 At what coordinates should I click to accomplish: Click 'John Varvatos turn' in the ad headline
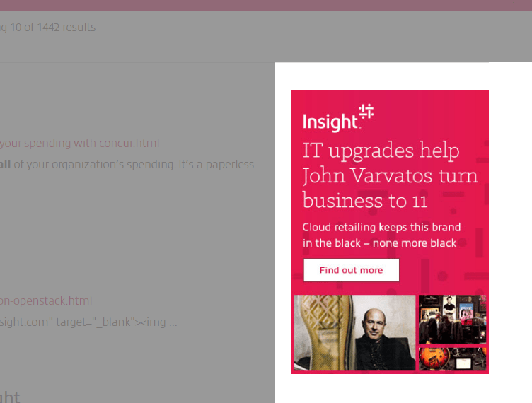390,175
